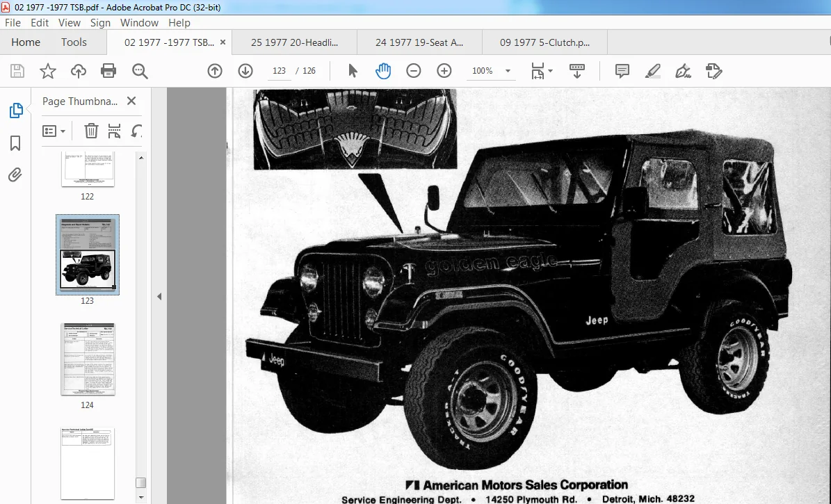The image size is (831, 504).
Task: Click the thumbnails panel scrollbar thumb
Action: click(141, 482)
